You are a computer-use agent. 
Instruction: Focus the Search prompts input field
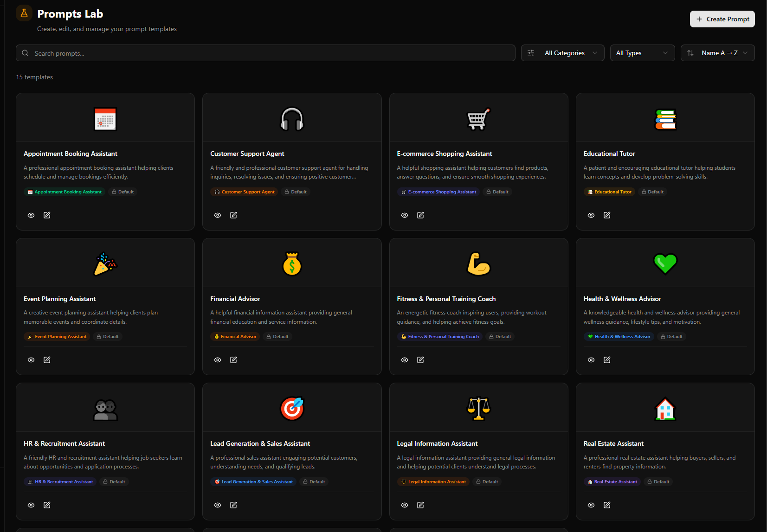point(265,53)
